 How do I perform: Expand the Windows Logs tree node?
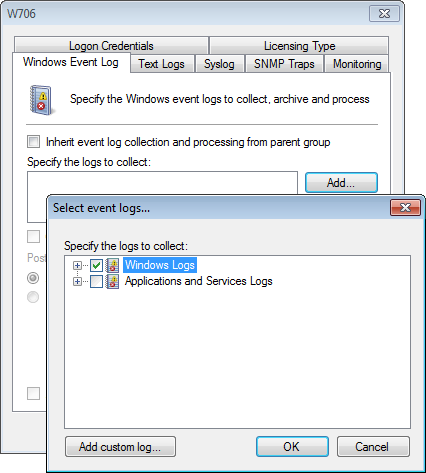click(77, 265)
